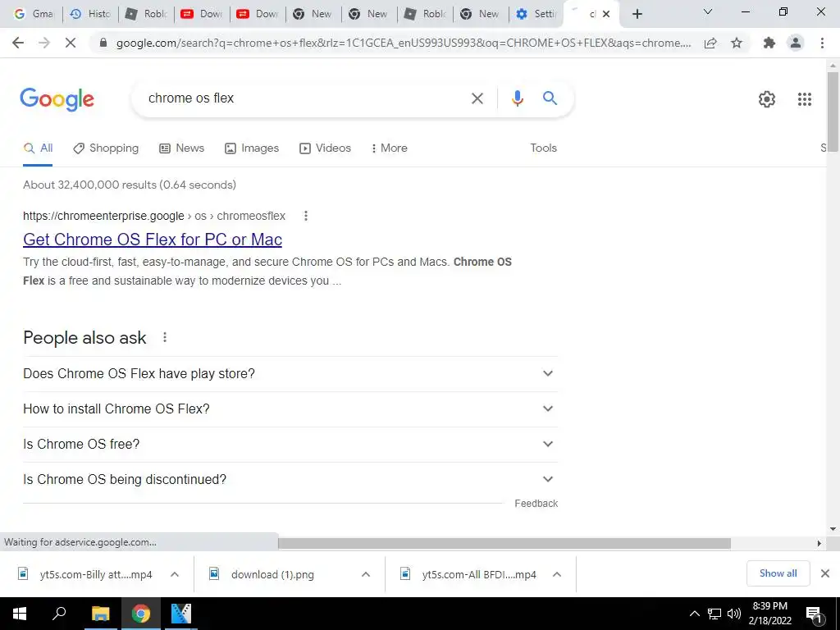
Task: Open Google quick settings gear icon
Action: point(767,99)
